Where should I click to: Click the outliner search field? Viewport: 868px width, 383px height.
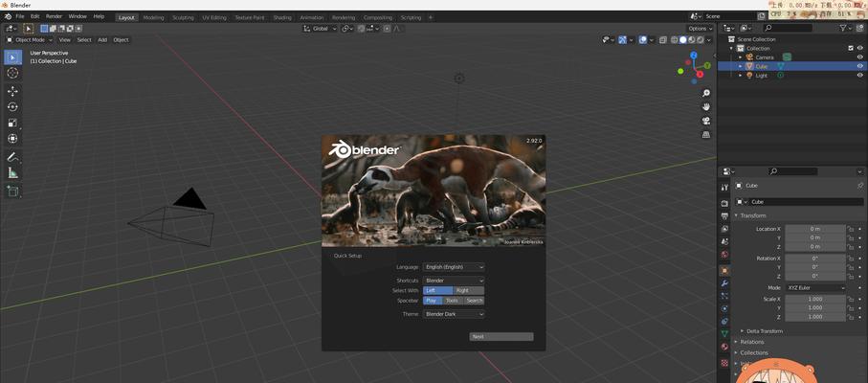pos(788,28)
